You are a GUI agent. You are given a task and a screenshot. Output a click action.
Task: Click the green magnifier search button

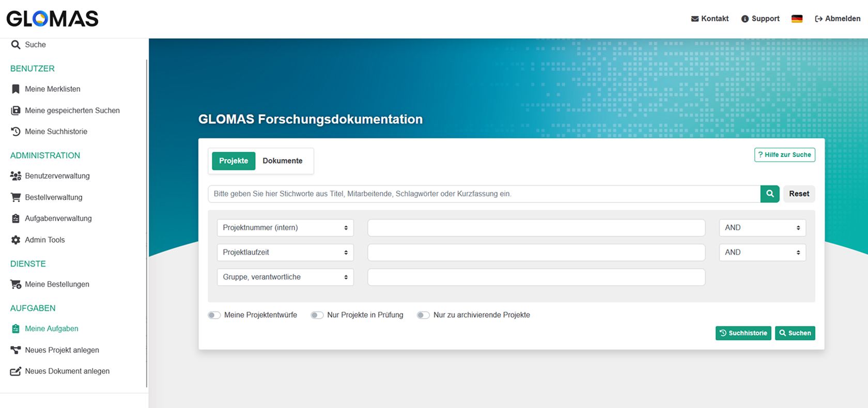click(770, 194)
